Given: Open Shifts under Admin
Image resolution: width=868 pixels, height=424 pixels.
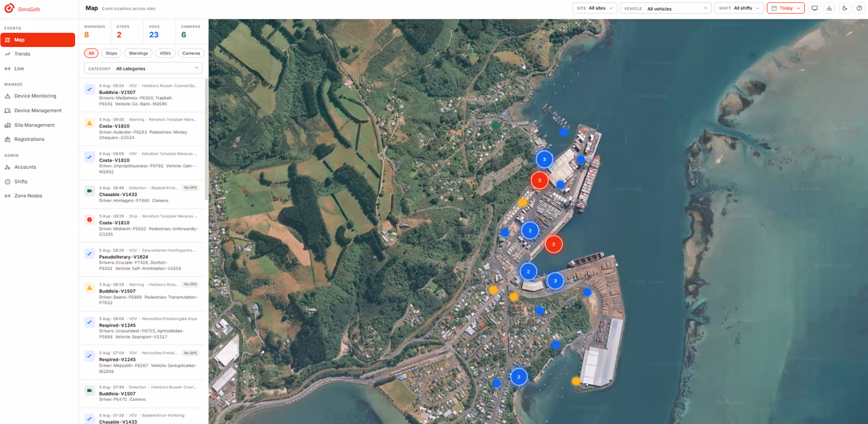Looking at the screenshot, I should [x=38, y=182].
